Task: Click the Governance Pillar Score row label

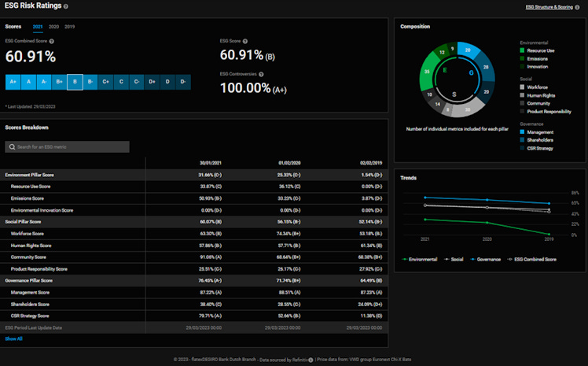Action: tap(29, 280)
